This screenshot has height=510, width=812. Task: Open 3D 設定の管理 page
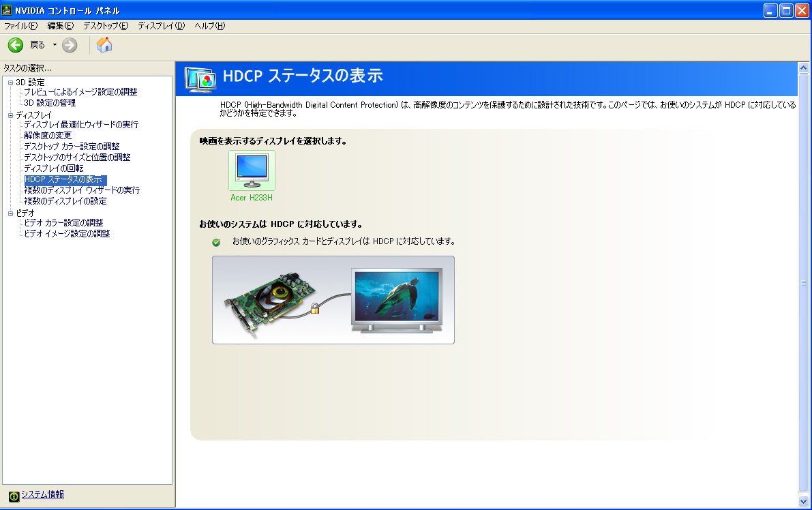[50, 103]
